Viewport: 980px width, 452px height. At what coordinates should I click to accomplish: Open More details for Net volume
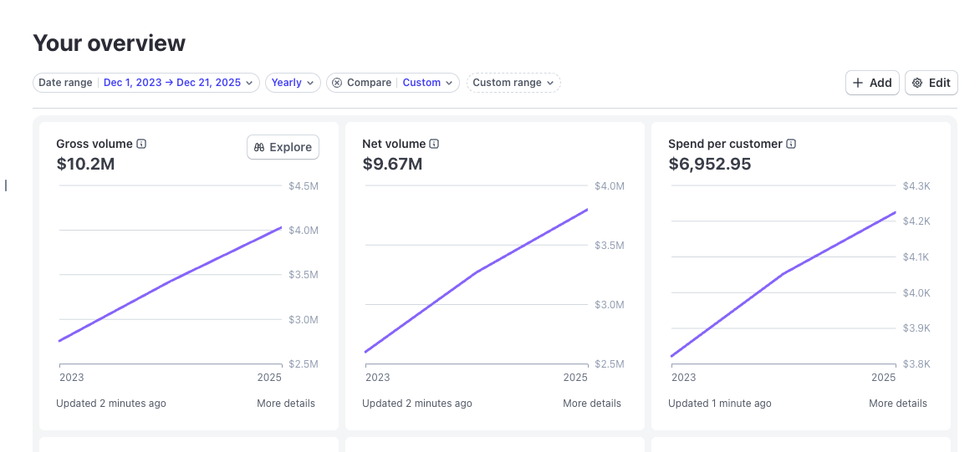click(592, 404)
